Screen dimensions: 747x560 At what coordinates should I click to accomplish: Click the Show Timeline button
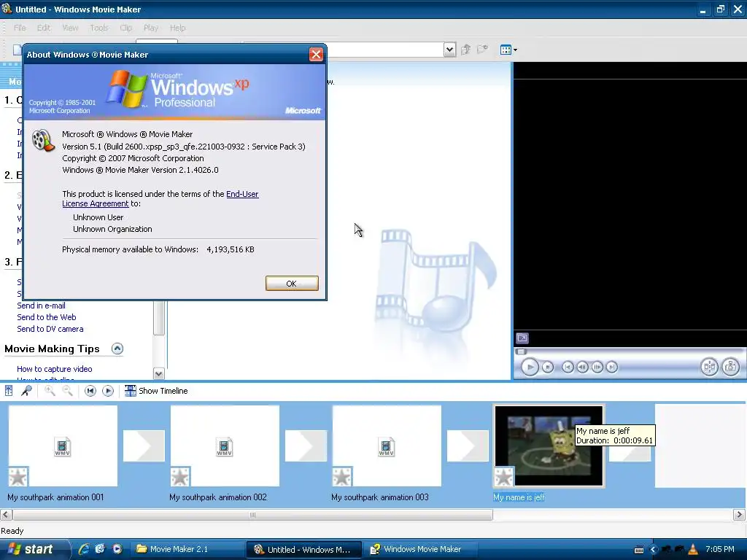click(x=156, y=391)
